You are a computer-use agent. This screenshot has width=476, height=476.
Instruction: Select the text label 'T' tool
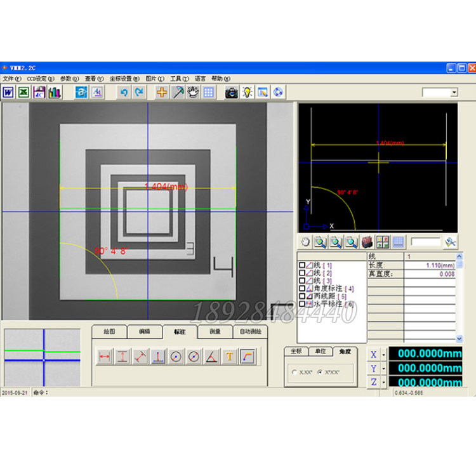(x=230, y=357)
